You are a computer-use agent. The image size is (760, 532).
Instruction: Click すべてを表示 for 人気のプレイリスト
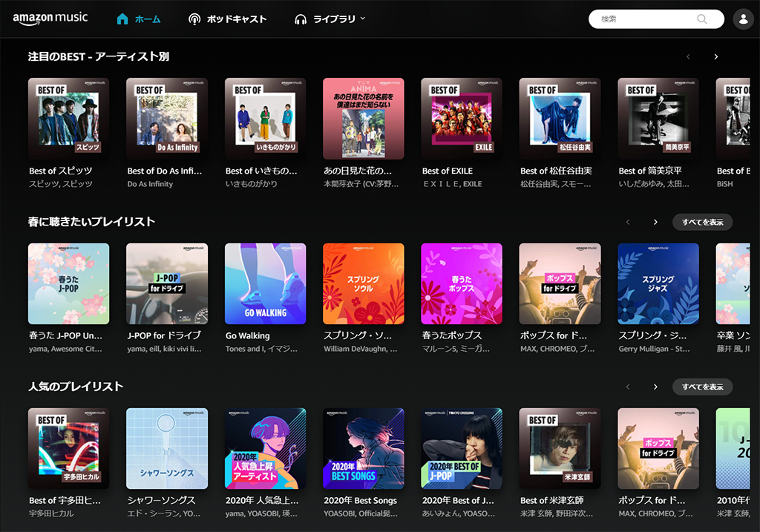pos(702,387)
